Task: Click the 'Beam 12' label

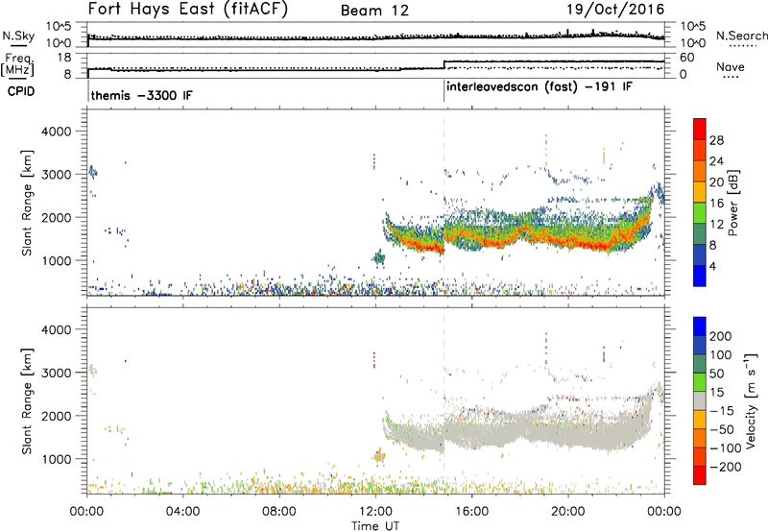Action: [x=374, y=11]
